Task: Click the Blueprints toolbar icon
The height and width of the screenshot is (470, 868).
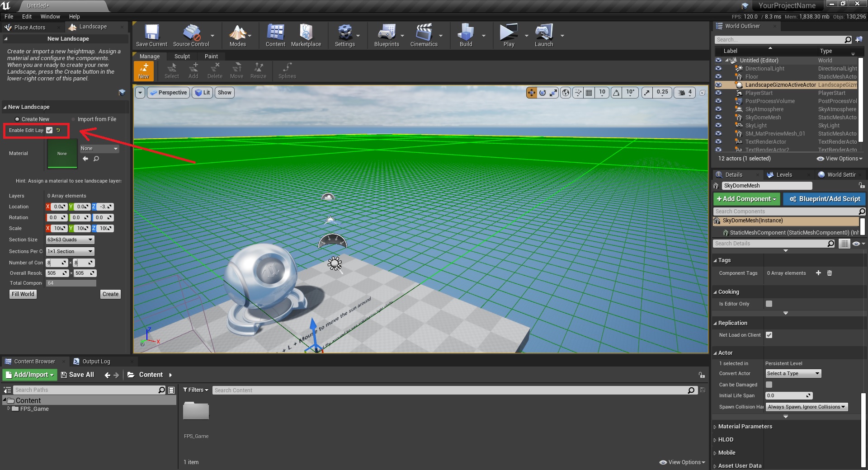Action: point(386,36)
